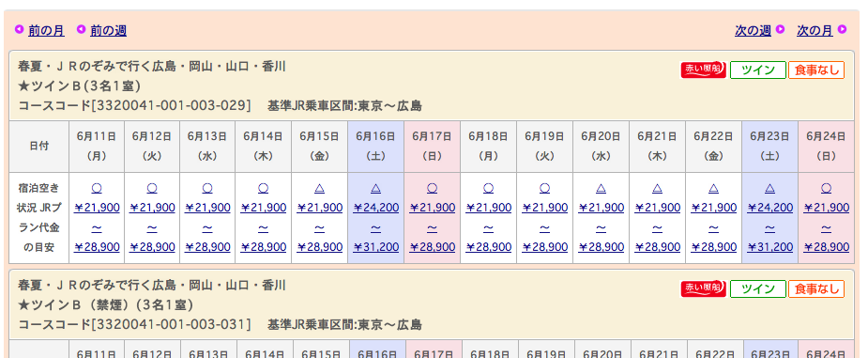Click the blue 6月23日(土) date header in the first table

[770, 147]
